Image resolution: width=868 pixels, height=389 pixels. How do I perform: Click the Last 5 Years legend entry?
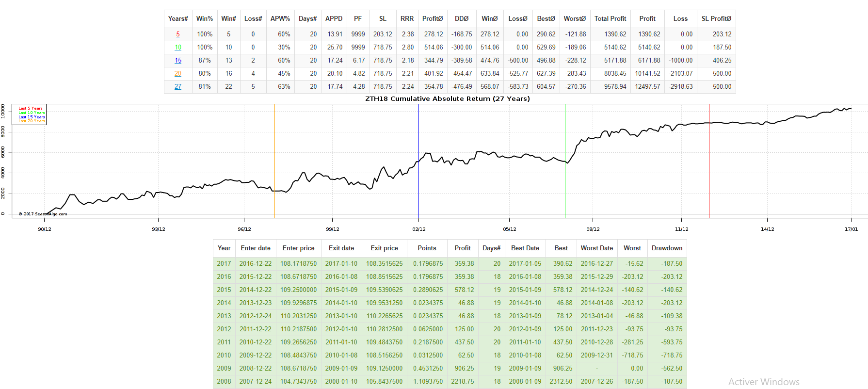click(31, 108)
